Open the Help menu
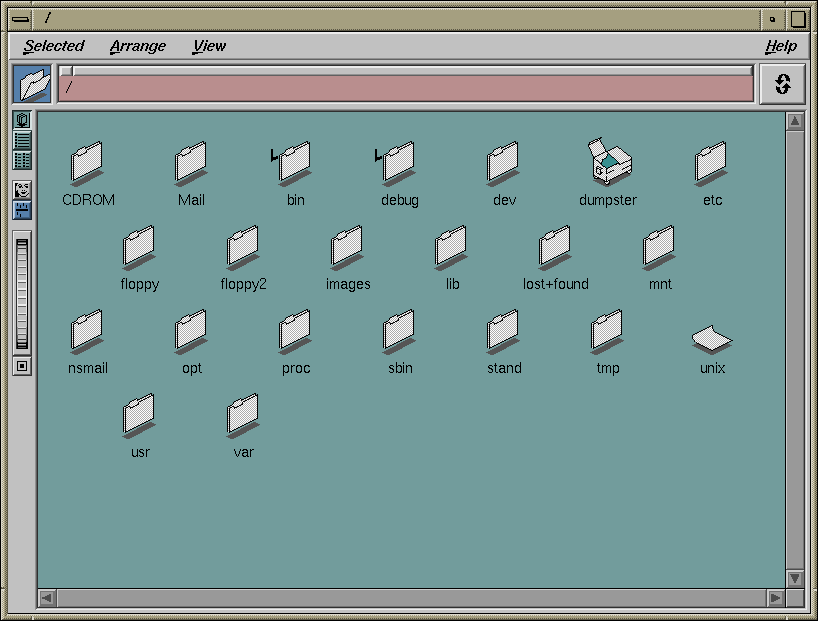The height and width of the screenshot is (621, 818). point(780,46)
